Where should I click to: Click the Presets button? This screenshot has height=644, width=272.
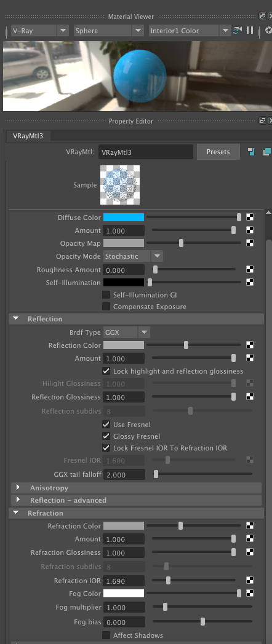[x=218, y=152]
